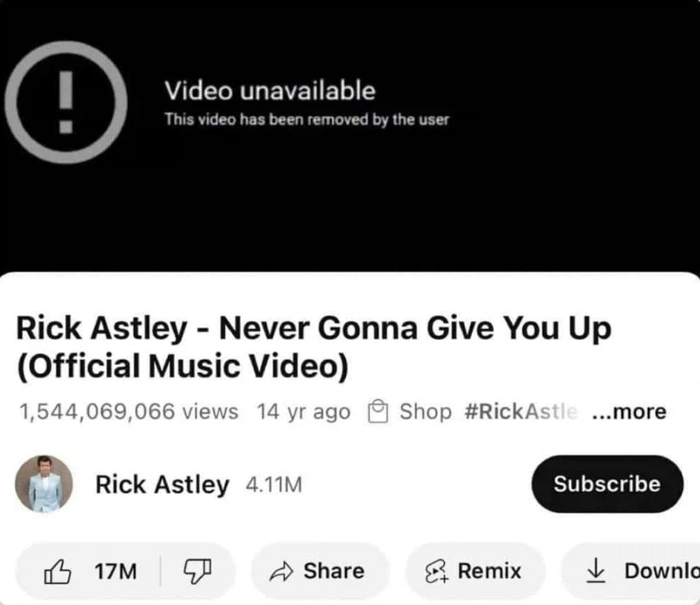
Task: Click the Shop bag icon
Action: click(x=378, y=411)
